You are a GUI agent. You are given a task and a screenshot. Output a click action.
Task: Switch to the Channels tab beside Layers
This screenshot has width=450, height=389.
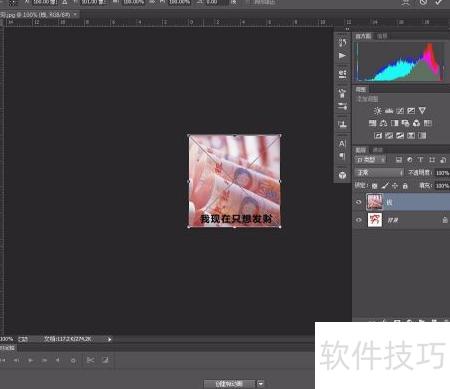click(x=377, y=150)
